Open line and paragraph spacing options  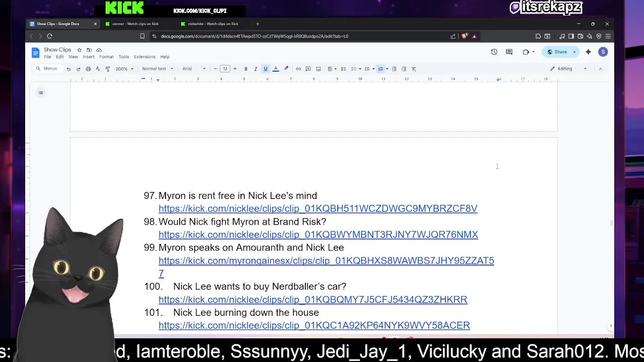click(344, 69)
